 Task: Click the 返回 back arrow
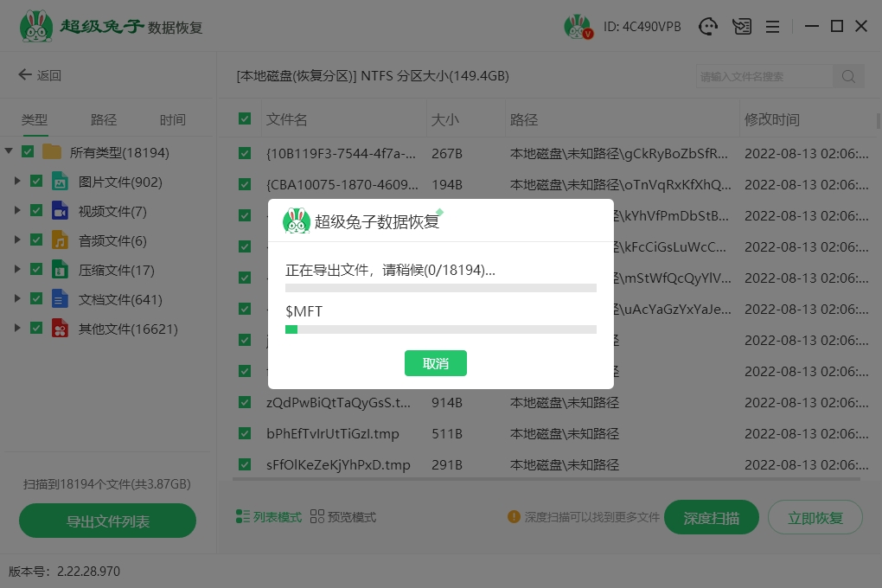[x=25, y=75]
